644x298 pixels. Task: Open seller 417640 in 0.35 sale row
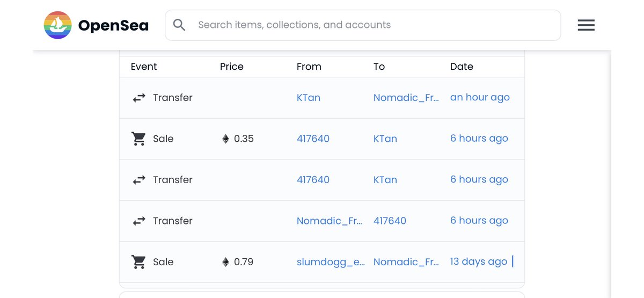coord(313,139)
